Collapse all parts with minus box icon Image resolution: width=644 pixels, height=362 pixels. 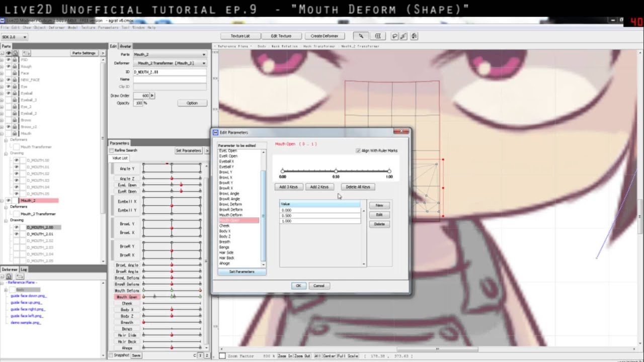pyautogui.click(x=3, y=53)
